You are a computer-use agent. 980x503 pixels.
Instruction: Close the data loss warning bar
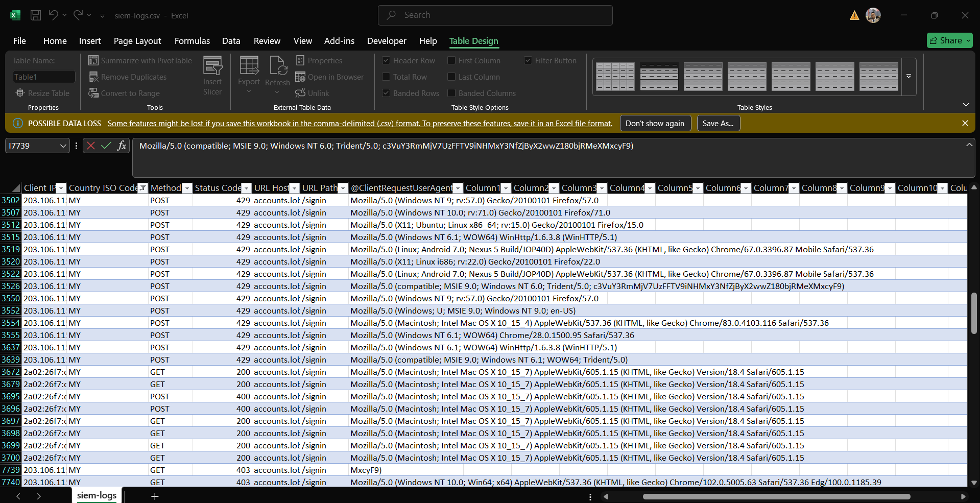point(965,123)
